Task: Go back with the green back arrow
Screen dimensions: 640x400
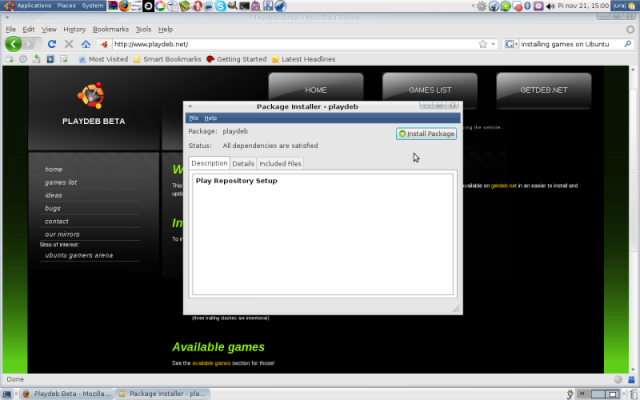Action: (13, 44)
